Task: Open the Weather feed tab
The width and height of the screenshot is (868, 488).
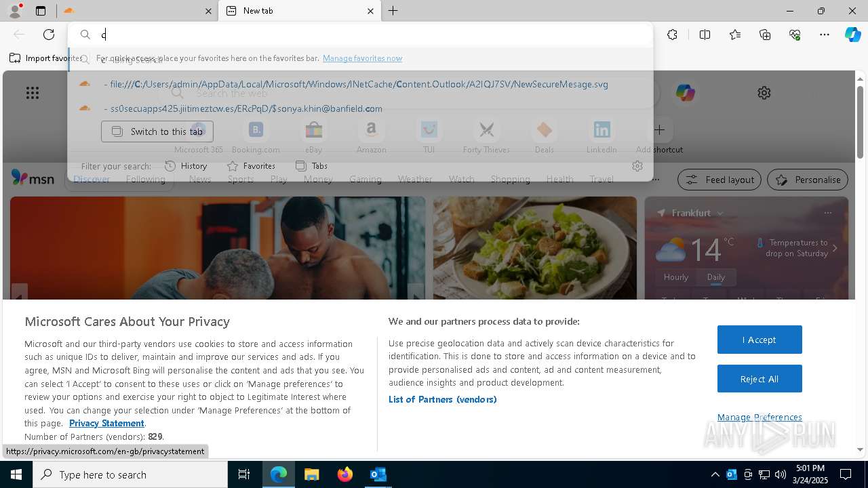Action: point(415,180)
